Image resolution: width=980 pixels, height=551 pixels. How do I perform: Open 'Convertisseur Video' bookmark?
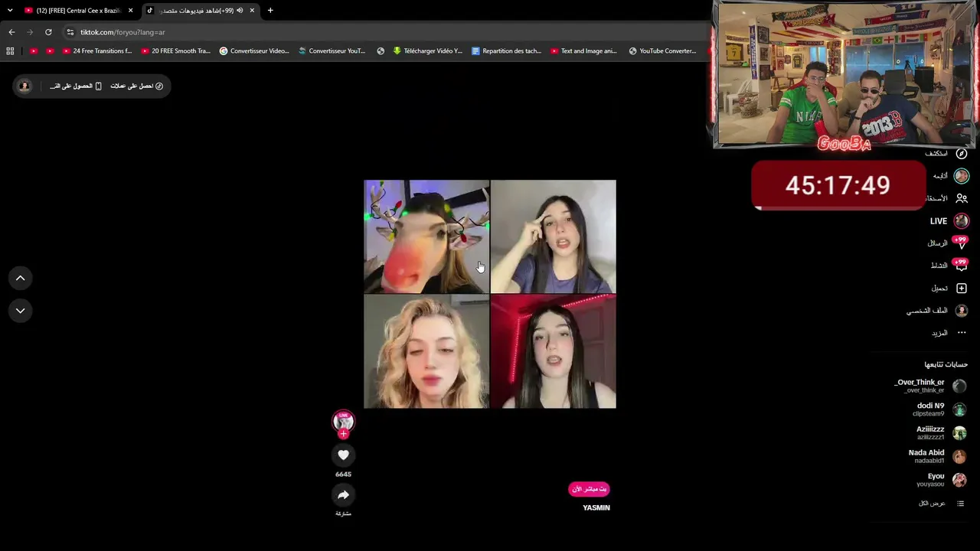tap(254, 51)
